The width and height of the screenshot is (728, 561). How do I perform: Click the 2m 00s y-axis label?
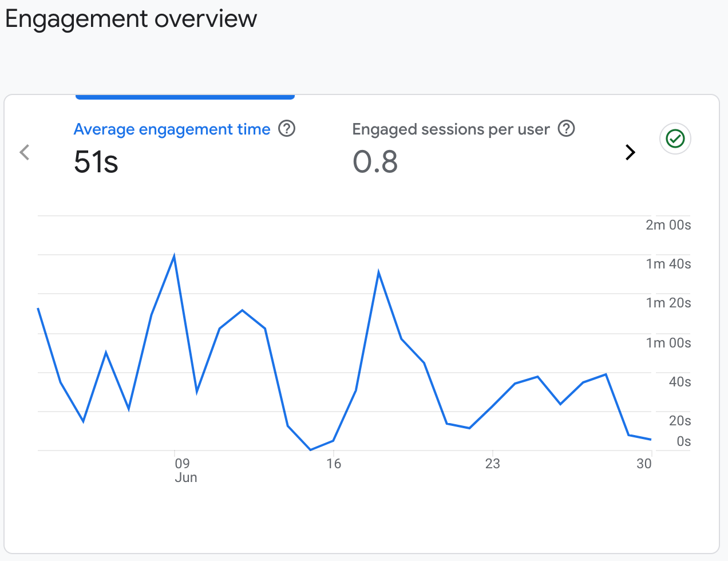(x=668, y=225)
